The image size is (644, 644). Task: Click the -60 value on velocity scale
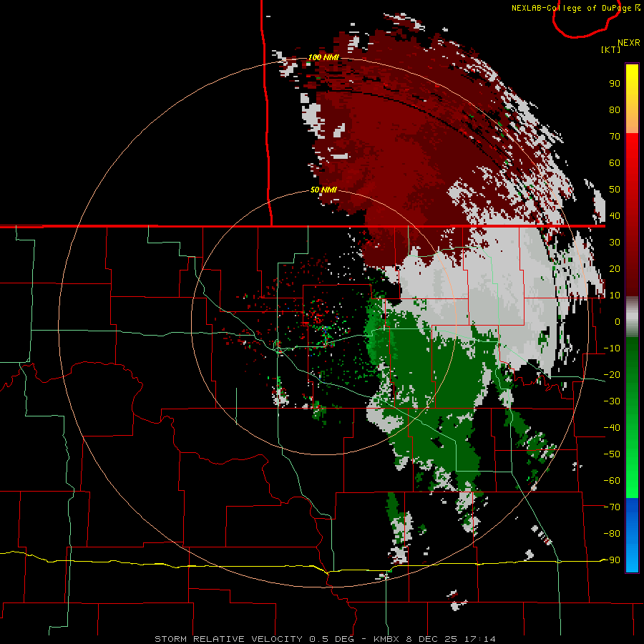612,481
